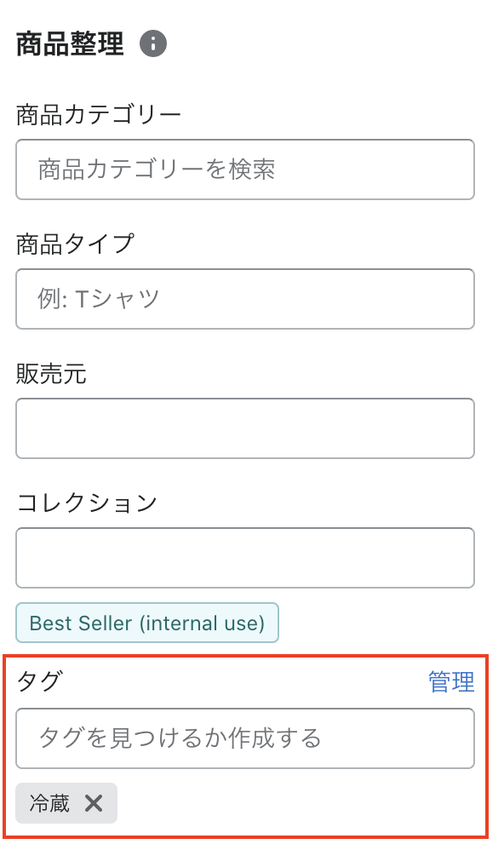Open the コレクション selection field
The width and height of the screenshot is (504, 850).
[x=245, y=558]
